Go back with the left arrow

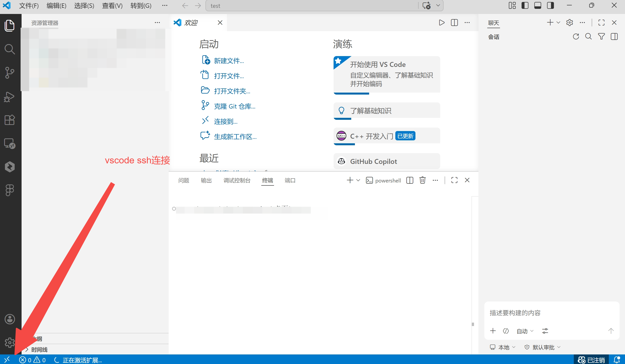coord(185,6)
